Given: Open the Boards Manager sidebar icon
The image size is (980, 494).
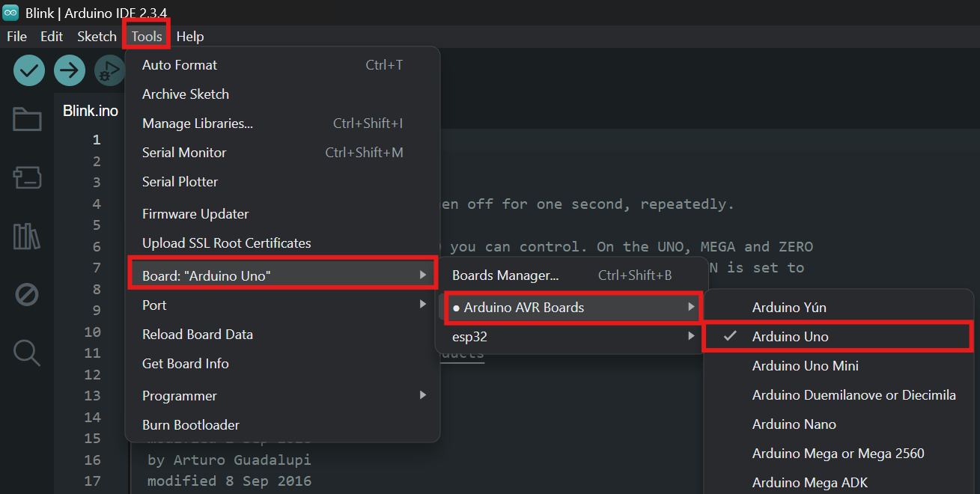Looking at the screenshot, I should [x=27, y=177].
